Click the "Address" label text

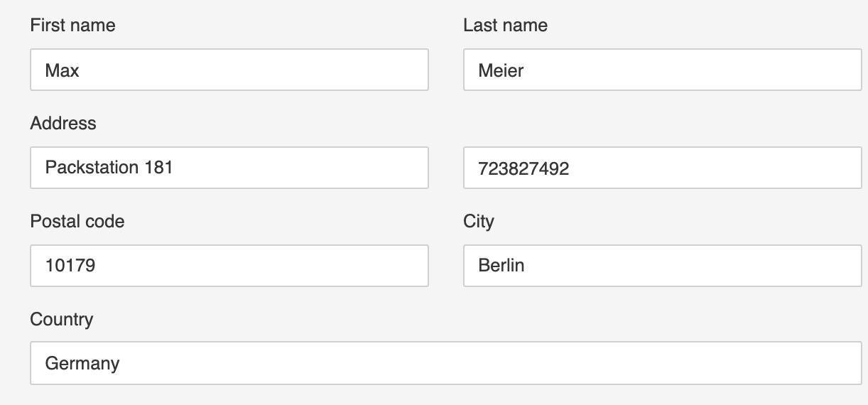click(x=63, y=124)
